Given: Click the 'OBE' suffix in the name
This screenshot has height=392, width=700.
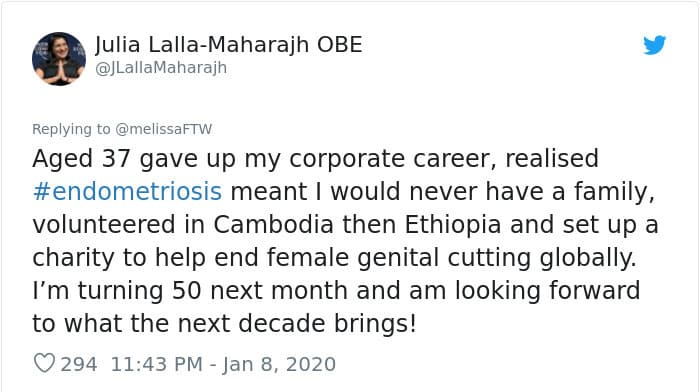Looking at the screenshot, I should coord(339,45).
